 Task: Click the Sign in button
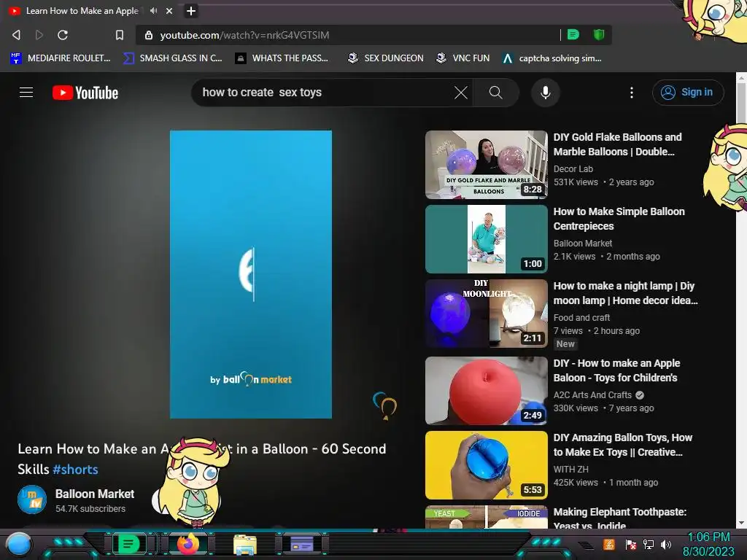coord(688,93)
